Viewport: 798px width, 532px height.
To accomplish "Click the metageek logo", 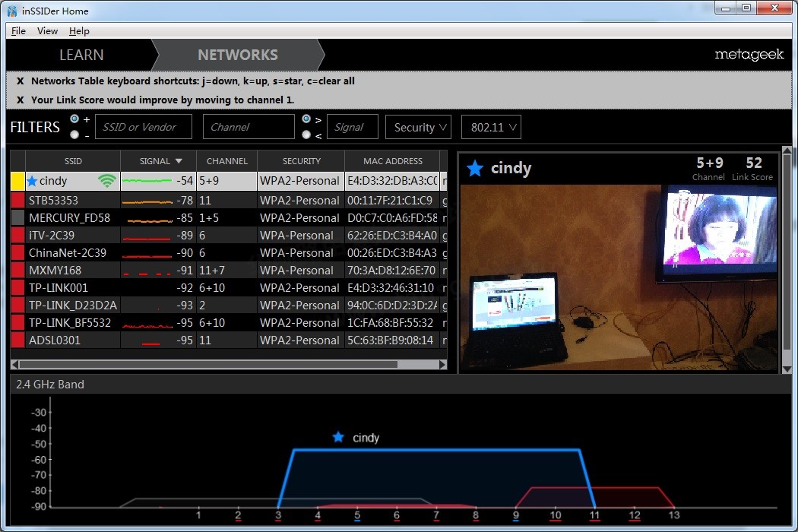I will pyautogui.click(x=749, y=55).
